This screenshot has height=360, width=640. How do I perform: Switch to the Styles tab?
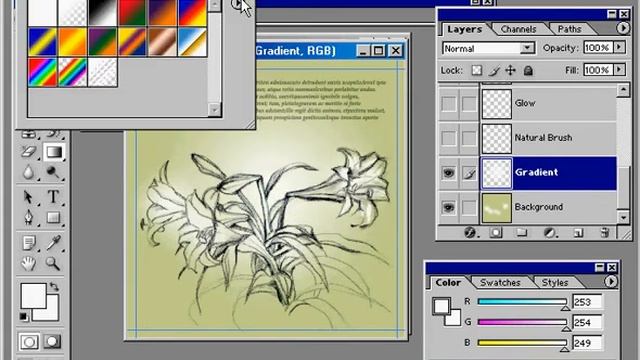[x=555, y=282]
